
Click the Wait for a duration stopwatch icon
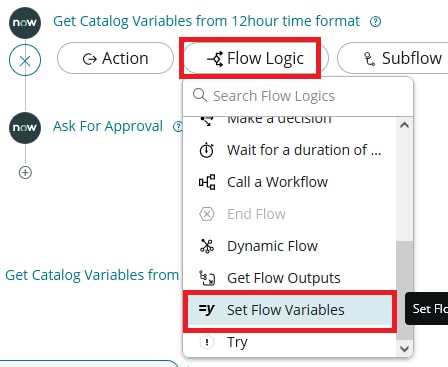tap(207, 150)
